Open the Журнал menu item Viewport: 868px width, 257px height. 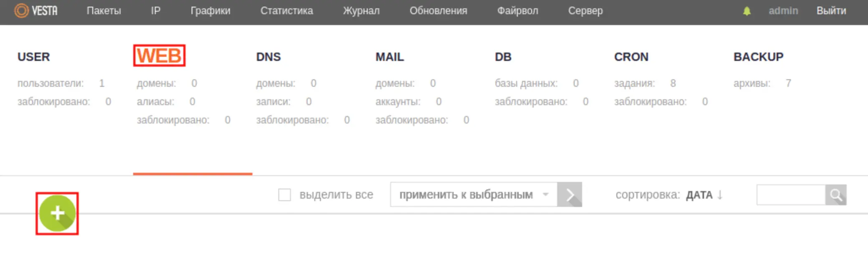tap(361, 11)
